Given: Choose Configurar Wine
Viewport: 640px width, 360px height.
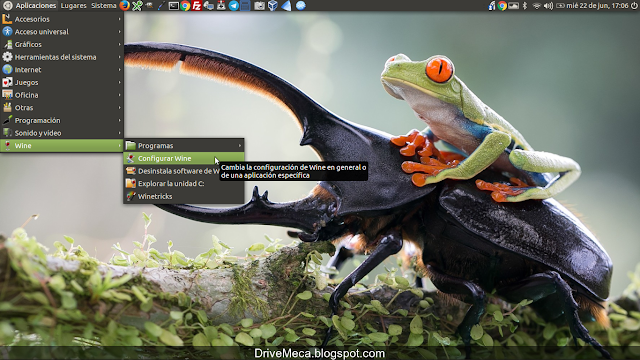Looking at the screenshot, I should [184, 158].
